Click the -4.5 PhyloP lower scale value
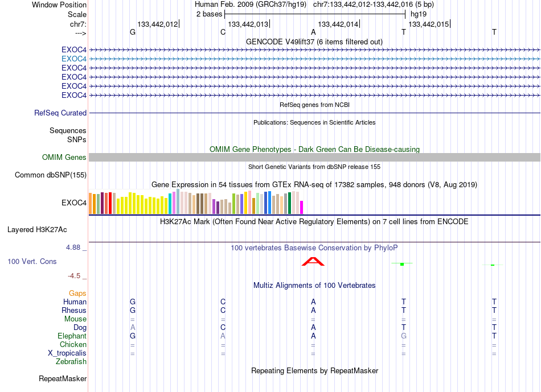The width and height of the screenshot is (541, 392). click(74, 276)
